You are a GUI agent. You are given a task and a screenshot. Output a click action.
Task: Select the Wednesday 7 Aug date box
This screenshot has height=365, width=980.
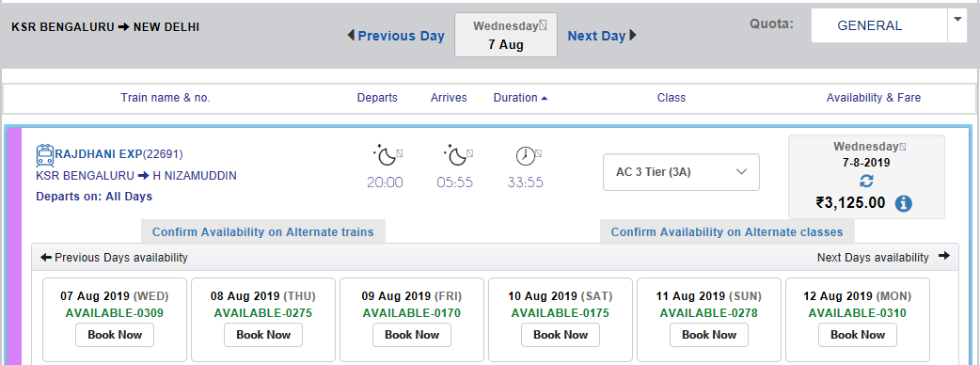(506, 35)
